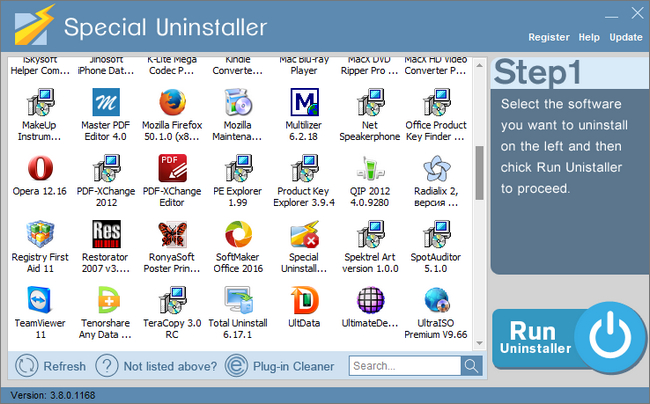Select MacX DVD Ripper Pro entry
The image size is (650, 404).
tap(370, 66)
